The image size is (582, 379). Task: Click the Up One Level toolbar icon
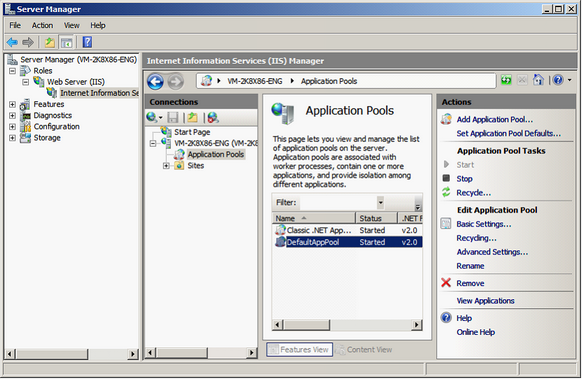[x=50, y=42]
